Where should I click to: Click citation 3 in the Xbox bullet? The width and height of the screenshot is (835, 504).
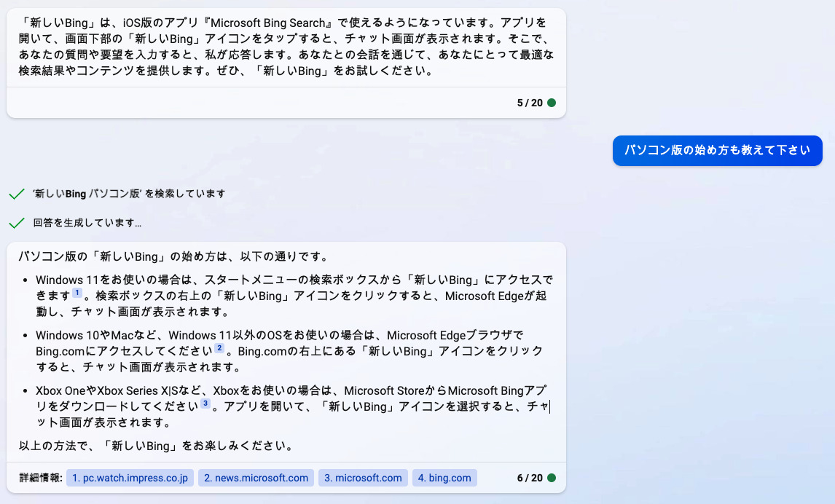(x=205, y=403)
